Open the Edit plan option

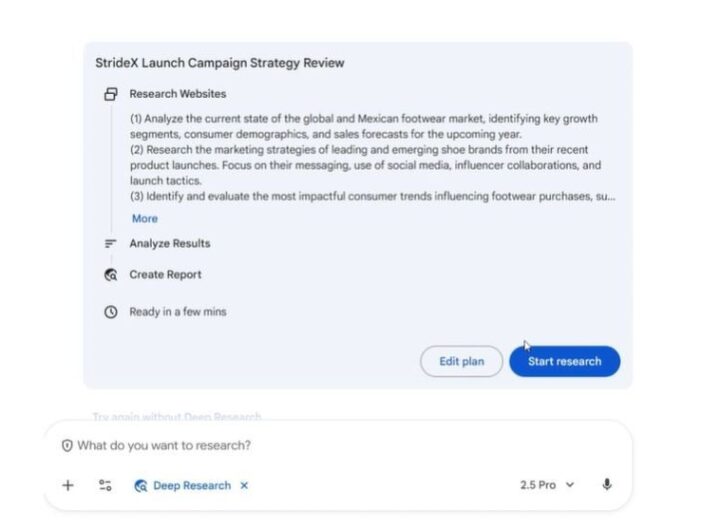coord(461,361)
